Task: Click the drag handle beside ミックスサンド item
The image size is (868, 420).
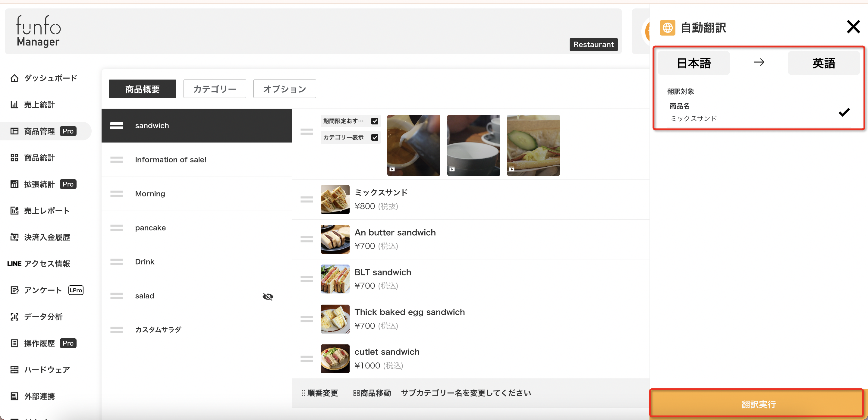Action: 307,199
